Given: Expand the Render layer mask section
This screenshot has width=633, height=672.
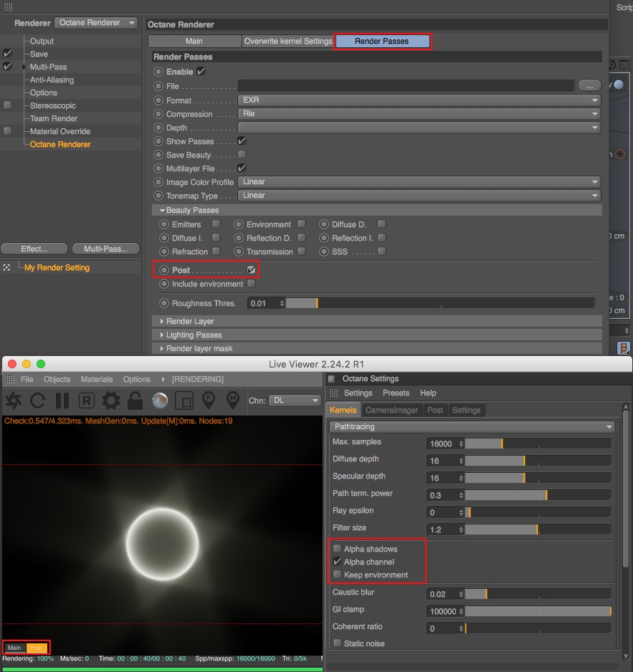Looking at the screenshot, I should click(x=162, y=349).
